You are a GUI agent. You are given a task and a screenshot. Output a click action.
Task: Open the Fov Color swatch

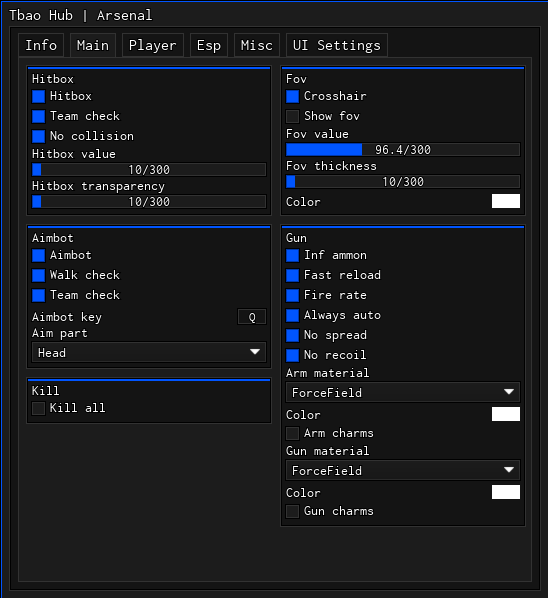click(506, 201)
